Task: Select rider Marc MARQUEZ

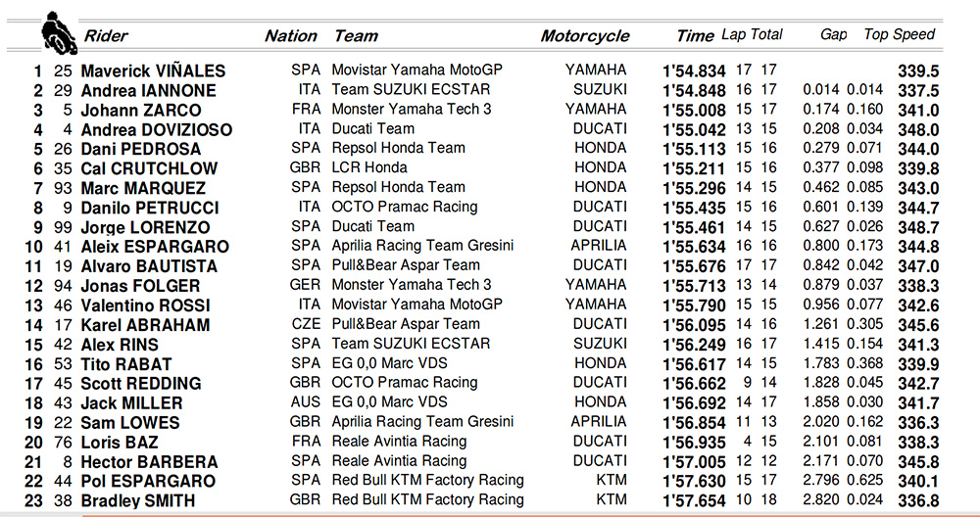Action: click(143, 188)
